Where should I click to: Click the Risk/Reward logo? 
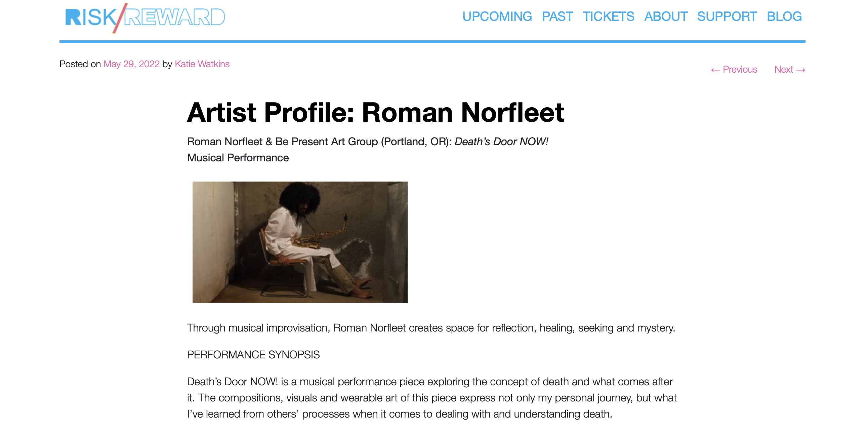point(145,17)
